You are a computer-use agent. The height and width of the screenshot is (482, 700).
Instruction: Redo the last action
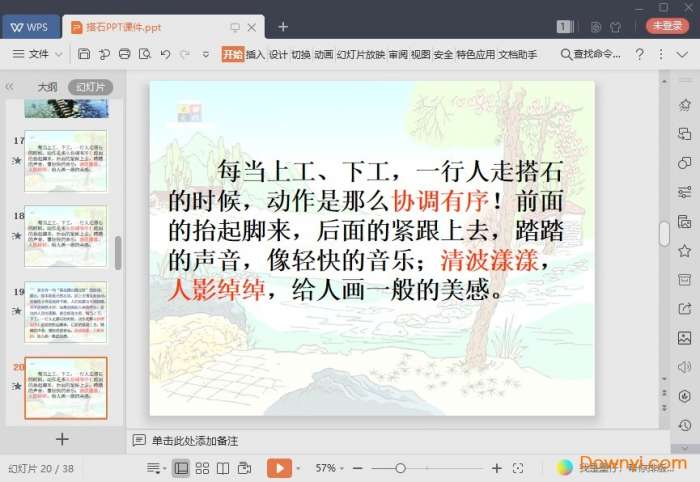pos(185,54)
